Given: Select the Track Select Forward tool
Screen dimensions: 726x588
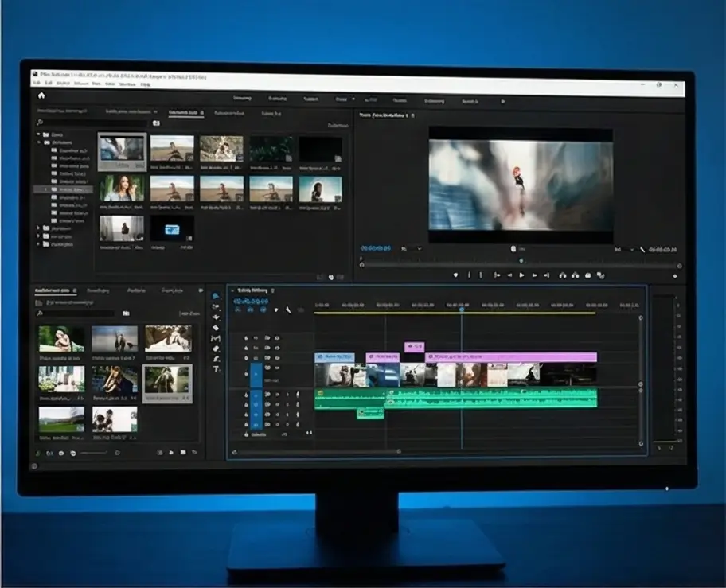Looking at the screenshot, I should pyautogui.click(x=216, y=306).
